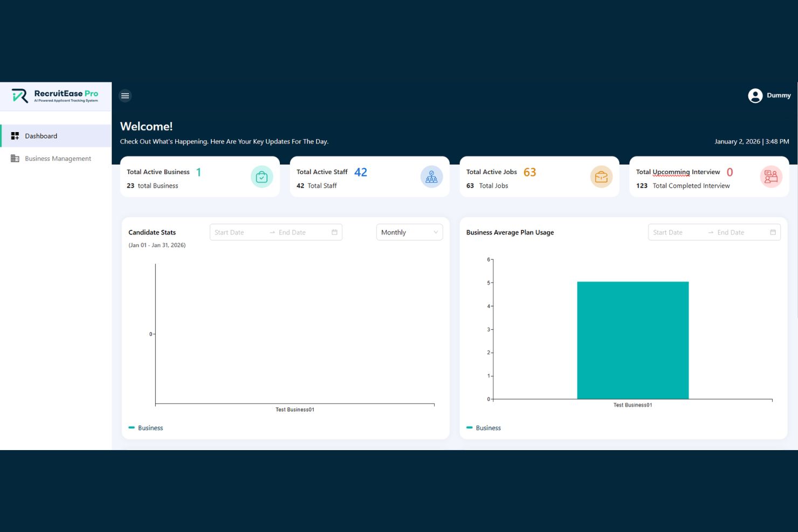Click the Total Active Business bag icon
Screen dimensions: 798x532
(x=262, y=177)
